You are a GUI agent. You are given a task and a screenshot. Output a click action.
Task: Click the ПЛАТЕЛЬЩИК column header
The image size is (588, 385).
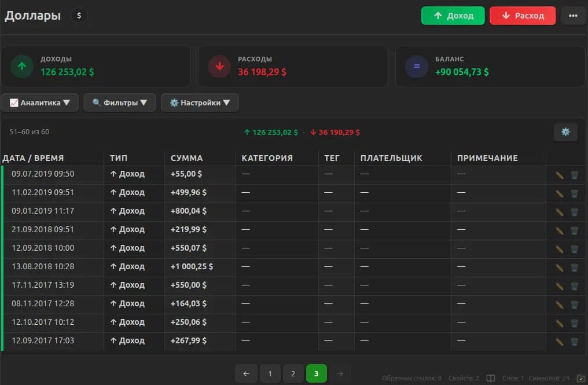[391, 158]
